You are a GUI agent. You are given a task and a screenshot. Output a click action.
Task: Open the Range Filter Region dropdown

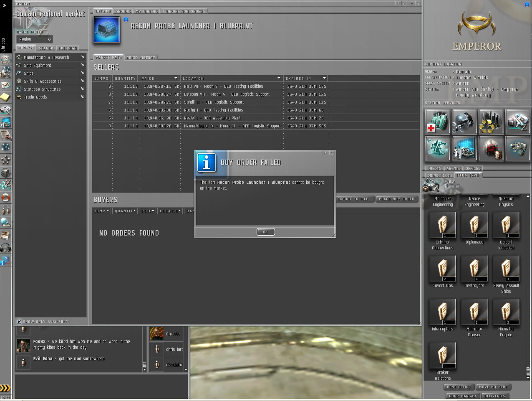(35, 39)
